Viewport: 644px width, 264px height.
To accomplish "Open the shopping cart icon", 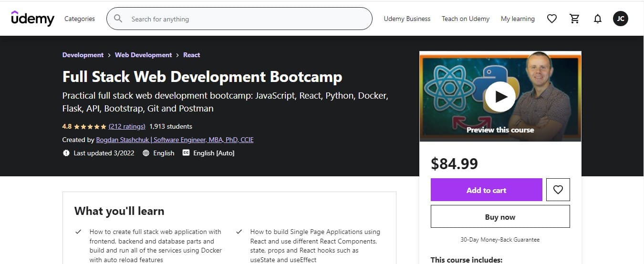I will pos(575,19).
